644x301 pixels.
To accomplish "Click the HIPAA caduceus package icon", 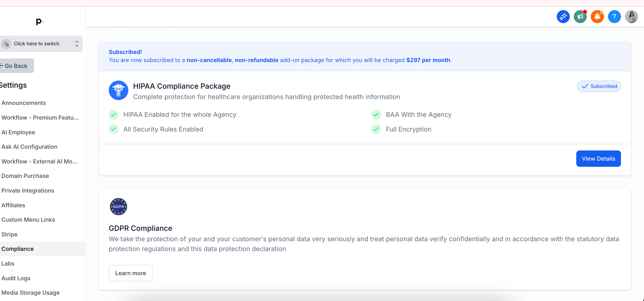I will [118, 90].
